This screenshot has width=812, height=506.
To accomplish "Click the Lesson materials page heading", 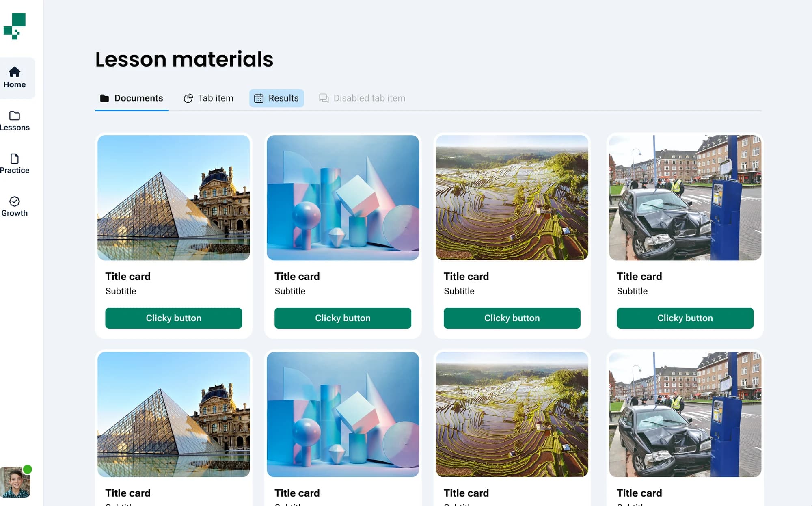I will [x=184, y=59].
